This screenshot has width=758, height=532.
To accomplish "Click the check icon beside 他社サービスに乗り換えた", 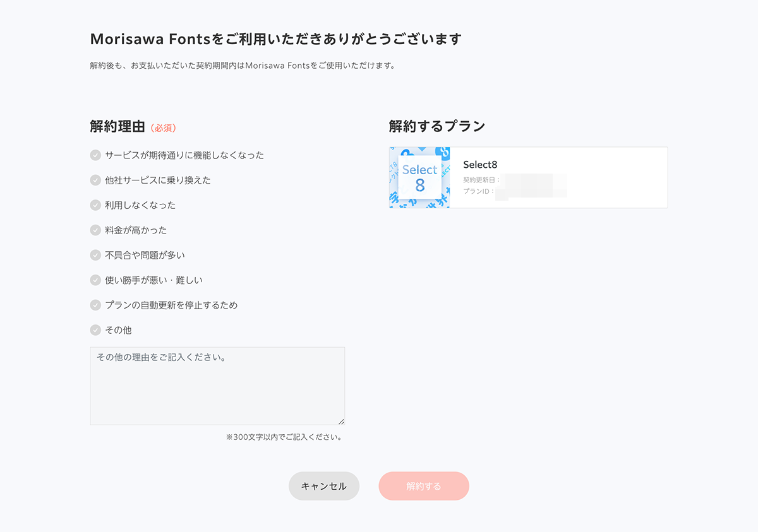I will click(95, 180).
